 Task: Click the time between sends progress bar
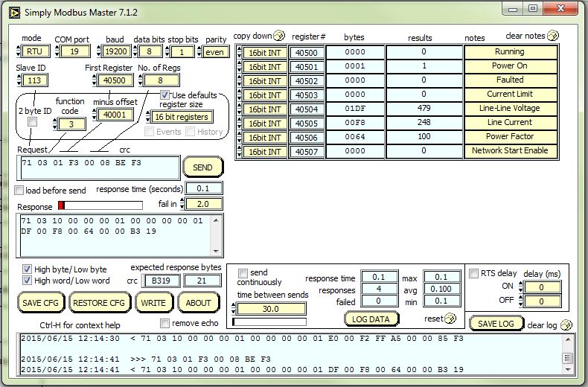click(x=269, y=322)
